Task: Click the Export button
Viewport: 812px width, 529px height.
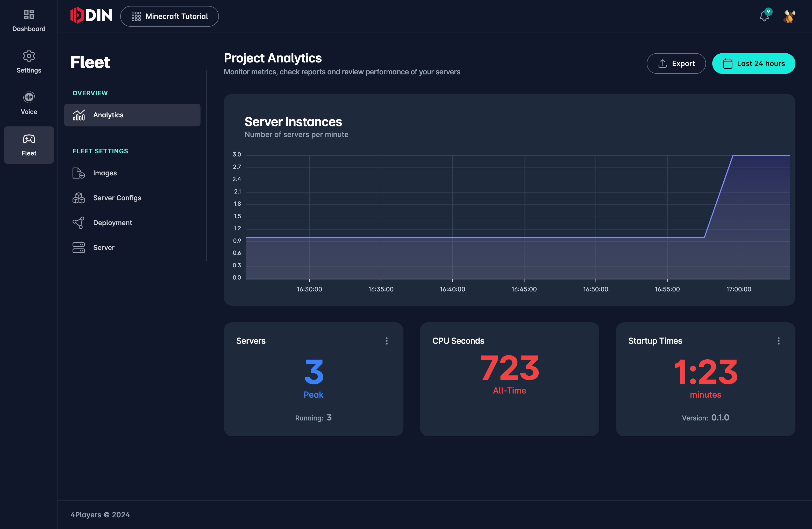Action: coord(676,63)
